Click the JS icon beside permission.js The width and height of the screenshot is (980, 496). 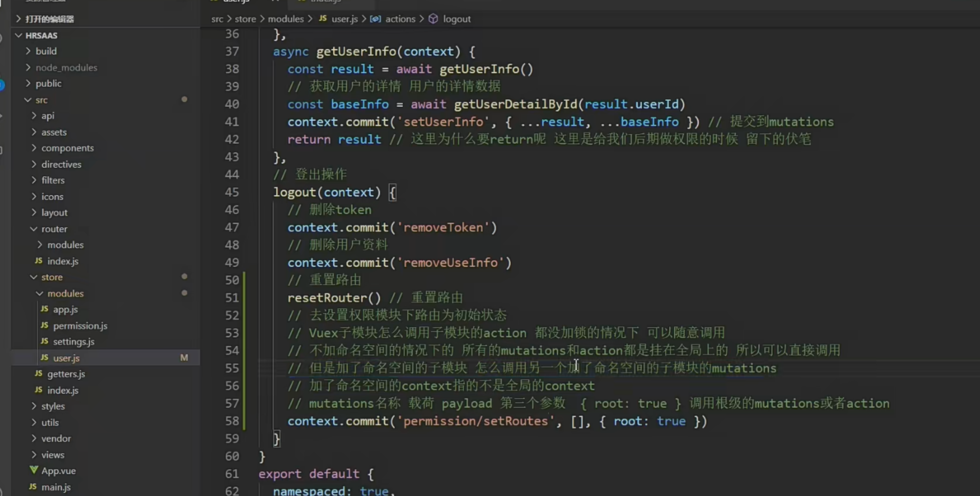pyautogui.click(x=44, y=325)
